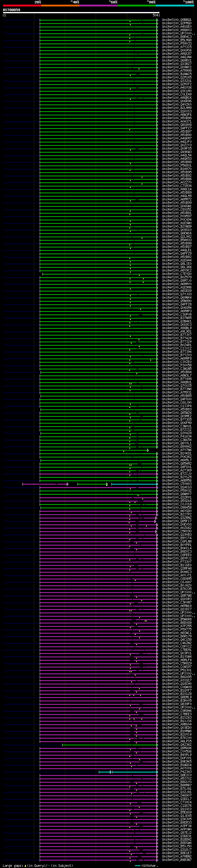Select label UniRef100_Q8YPJ2
Viewport: 197px width, 868px height.
click(176, 559)
